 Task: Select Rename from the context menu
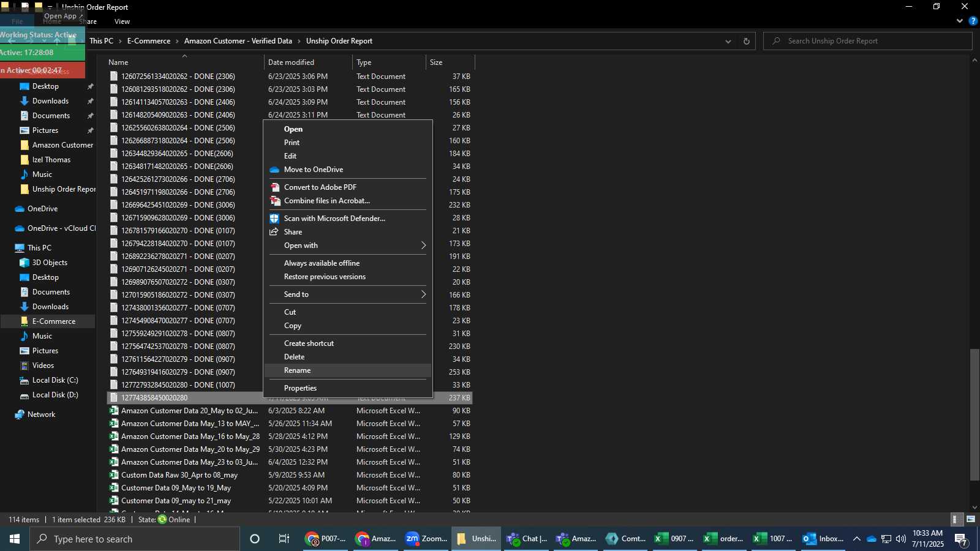tap(348, 370)
